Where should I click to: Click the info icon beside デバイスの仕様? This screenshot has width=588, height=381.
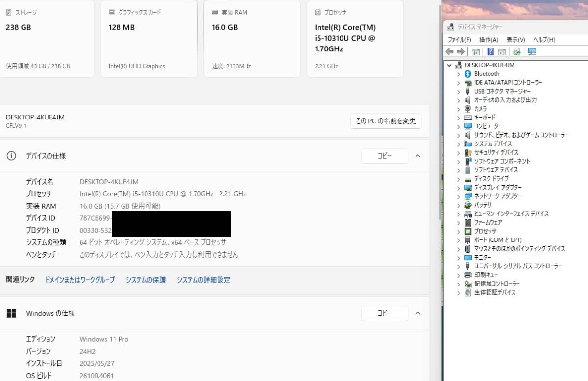[x=11, y=156]
